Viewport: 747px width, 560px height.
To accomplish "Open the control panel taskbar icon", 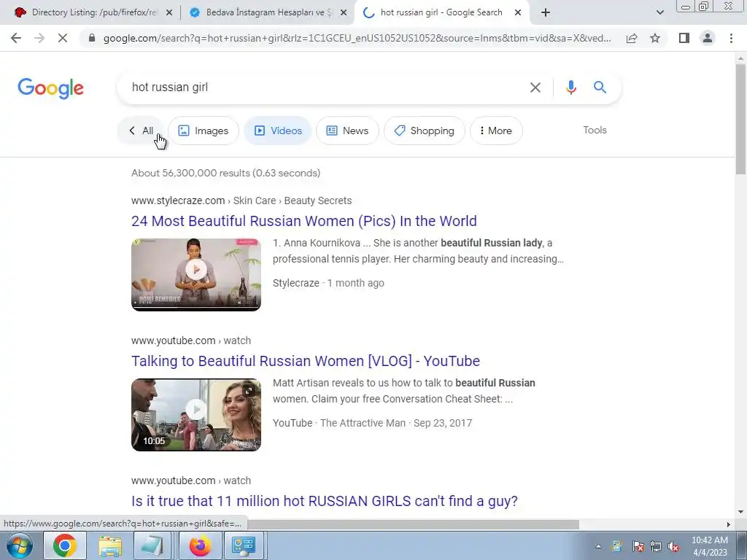I will tap(244, 545).
